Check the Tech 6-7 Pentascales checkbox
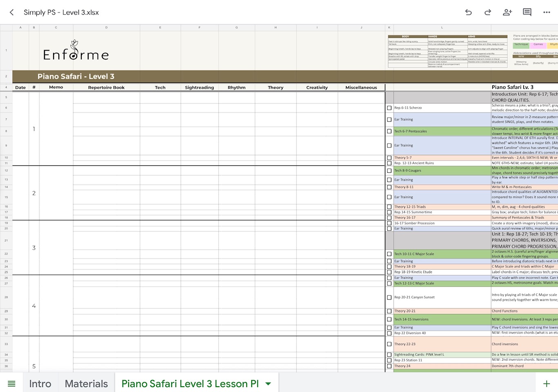558x392 pixels. pyautogui.click(x=389, y=131)
